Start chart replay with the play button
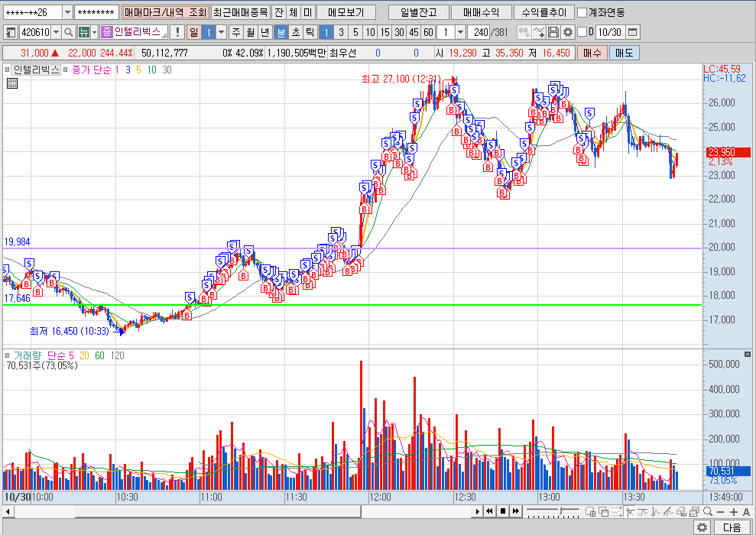Viewport: 756px width, 535px height. pos(477,511)
